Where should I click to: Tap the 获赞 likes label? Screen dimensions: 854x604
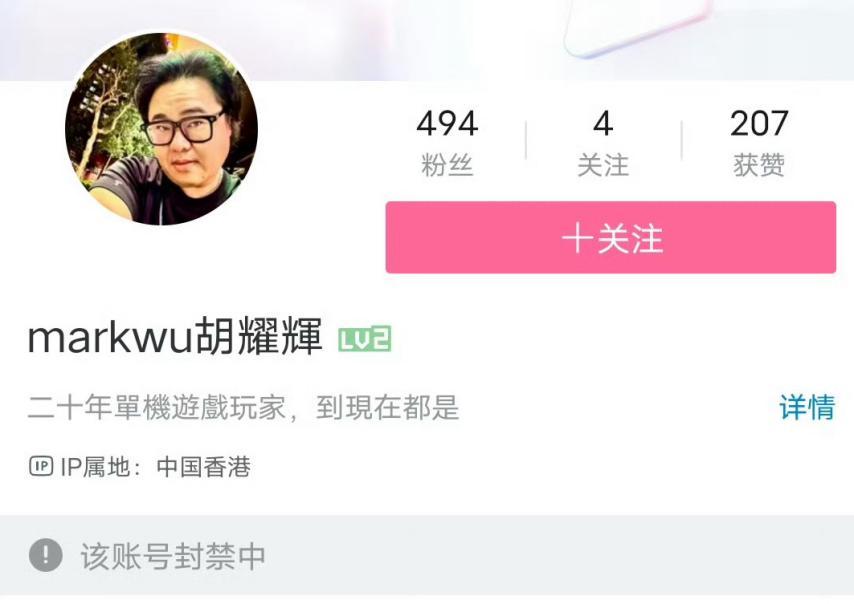759,165
